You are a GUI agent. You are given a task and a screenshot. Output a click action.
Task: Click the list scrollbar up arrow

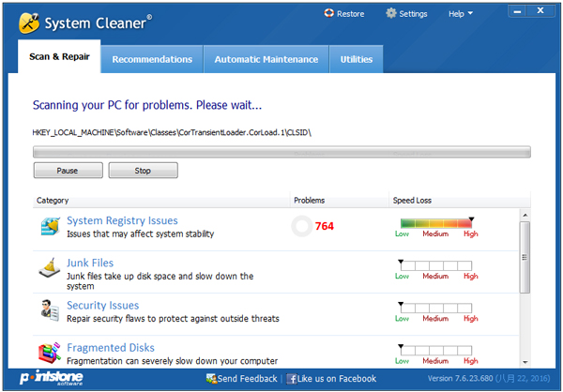tap(525, 215)
